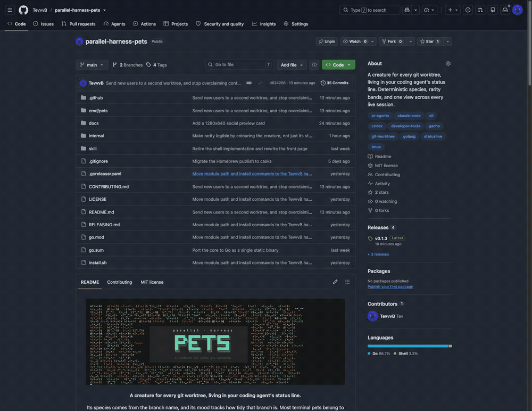View 4 Tags link
This screenshot has width=532, height=411.
pos(156,64)
